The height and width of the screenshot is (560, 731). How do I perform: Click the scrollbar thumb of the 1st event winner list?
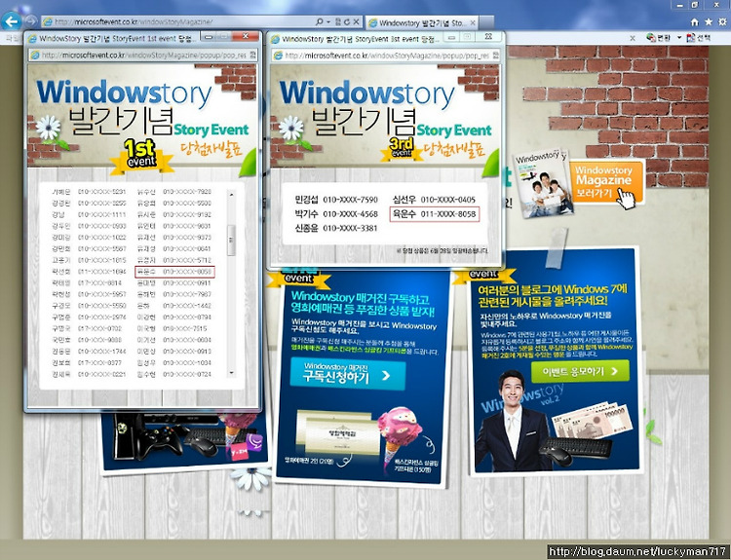point(231,240)
